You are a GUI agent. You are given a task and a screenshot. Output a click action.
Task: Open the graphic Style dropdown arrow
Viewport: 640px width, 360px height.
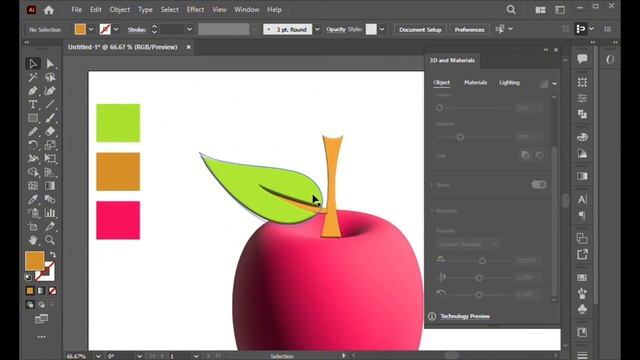382,29
